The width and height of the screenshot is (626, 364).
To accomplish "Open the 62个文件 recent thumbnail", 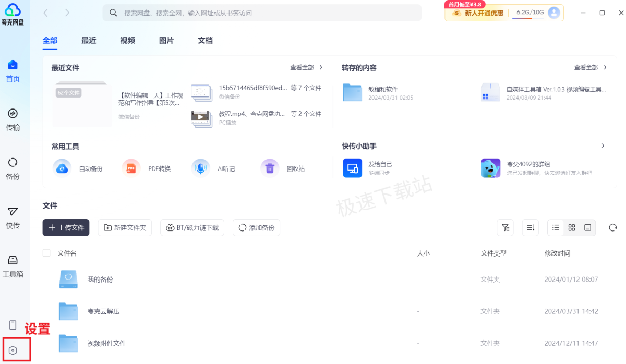I will click(x=82, y=104).
